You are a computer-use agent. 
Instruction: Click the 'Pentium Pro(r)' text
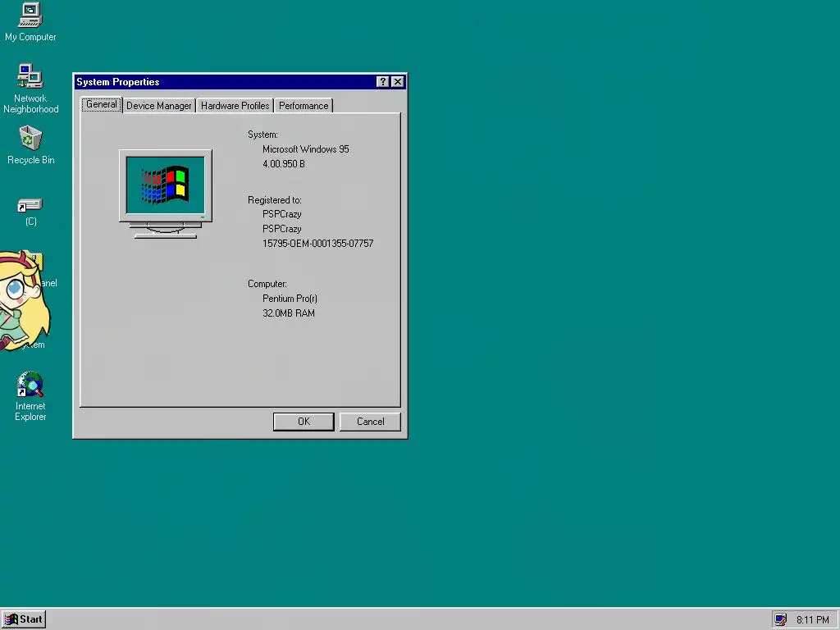[x=290, y=299]
